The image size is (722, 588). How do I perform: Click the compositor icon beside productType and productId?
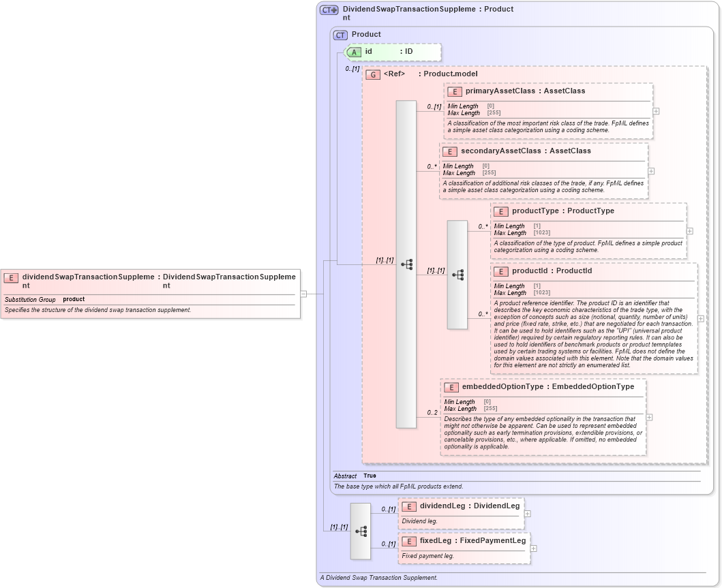pyautogui.click(x=457, y=275)
